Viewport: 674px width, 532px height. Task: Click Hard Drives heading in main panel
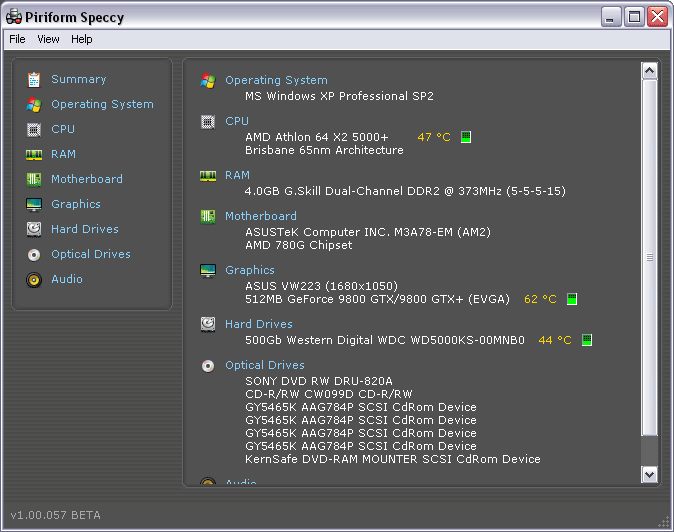pos(259,324)
